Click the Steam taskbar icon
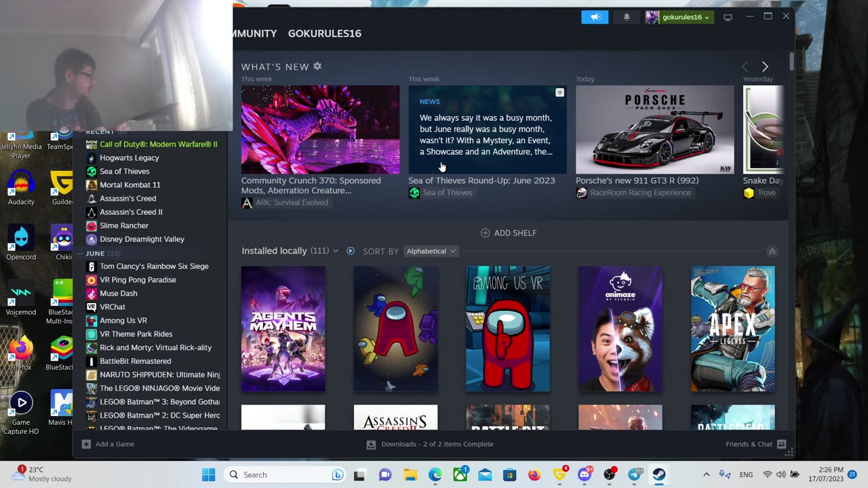The height and width of the screenshot is (488, 868). (x=658, y=474)
